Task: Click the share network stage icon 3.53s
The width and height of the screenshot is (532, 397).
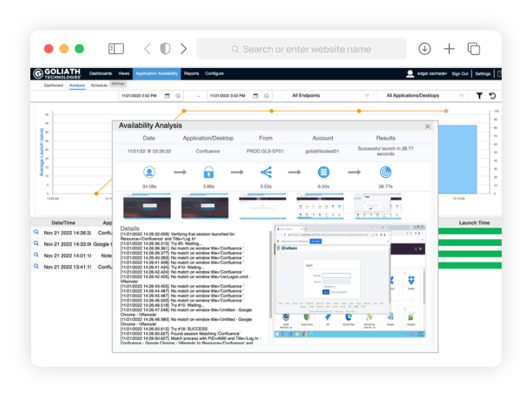Action: point(266,172)
